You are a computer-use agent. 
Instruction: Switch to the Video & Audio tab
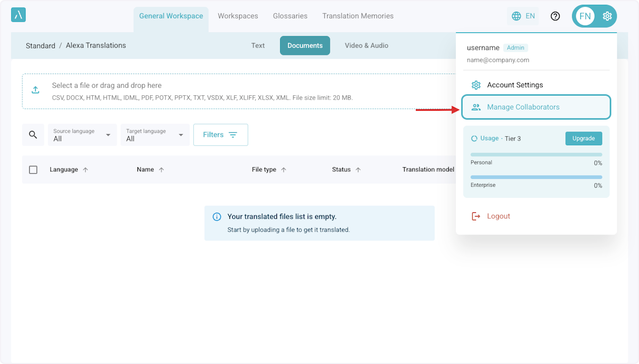pyautogui.click(x=366, y=46)
